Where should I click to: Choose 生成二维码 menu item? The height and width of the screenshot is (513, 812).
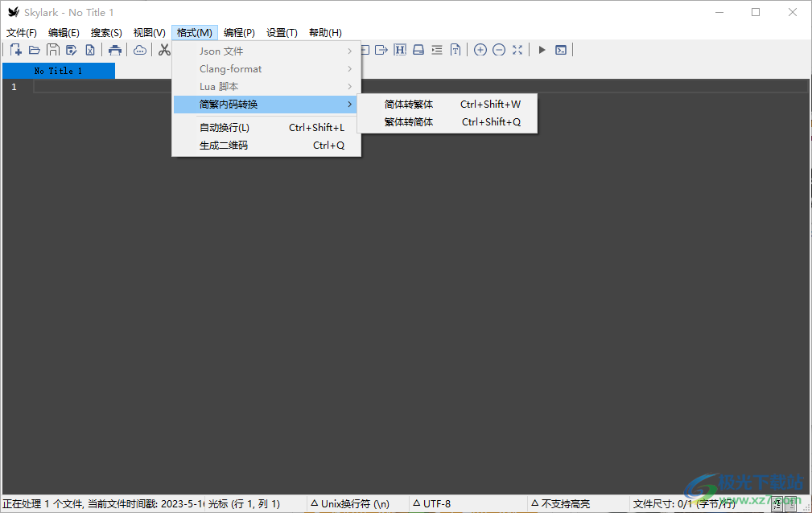tap(266, 146)
